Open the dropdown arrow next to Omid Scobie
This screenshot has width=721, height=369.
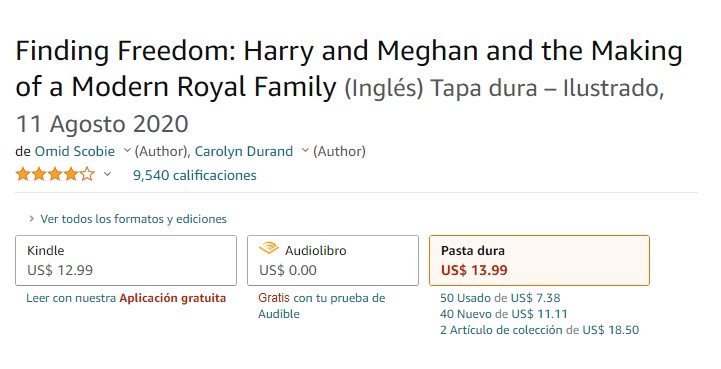tap(127, 150)
